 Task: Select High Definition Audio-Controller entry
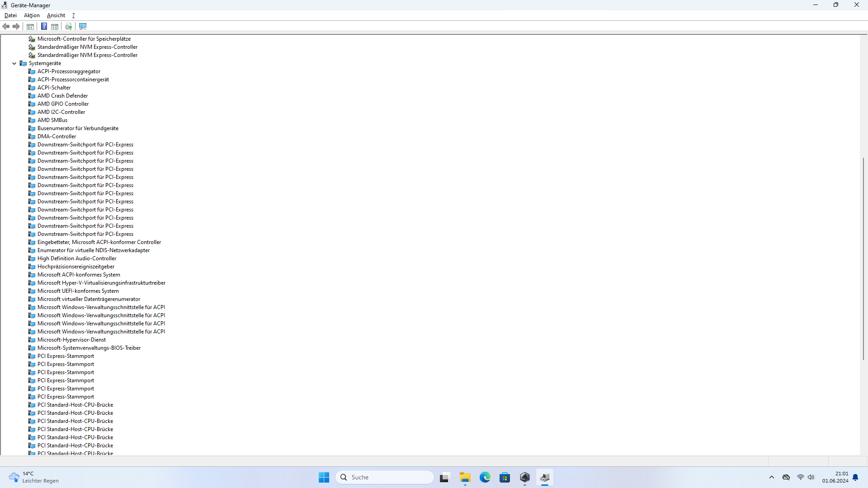77,258
